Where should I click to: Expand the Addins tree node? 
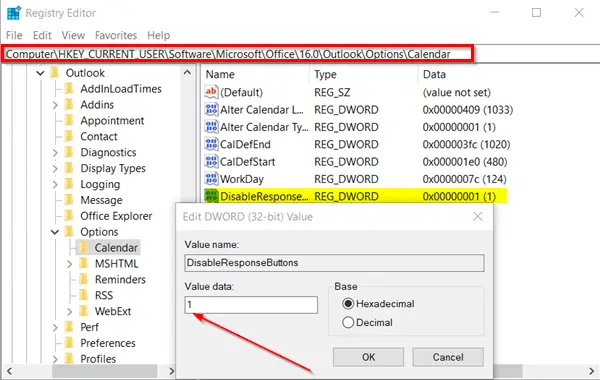click(x=55, y=104)
